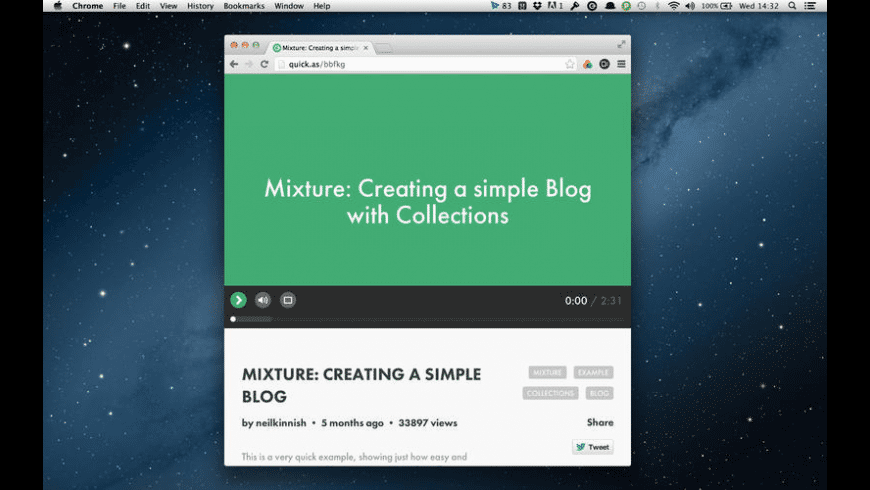The width and height of the screenshot is (870, 490).
Task: Enter fullscreen via the rectangle icon
Action: (287, 300)
